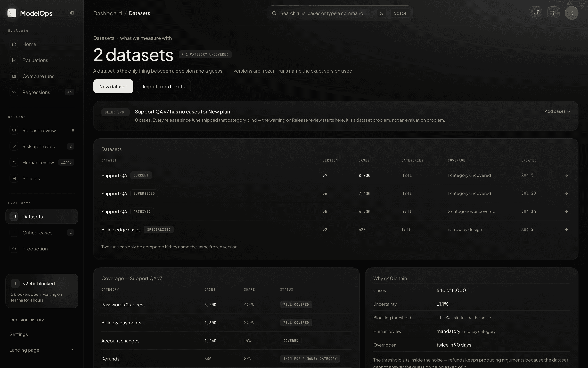Focus the search runs input field

[340, 13]
